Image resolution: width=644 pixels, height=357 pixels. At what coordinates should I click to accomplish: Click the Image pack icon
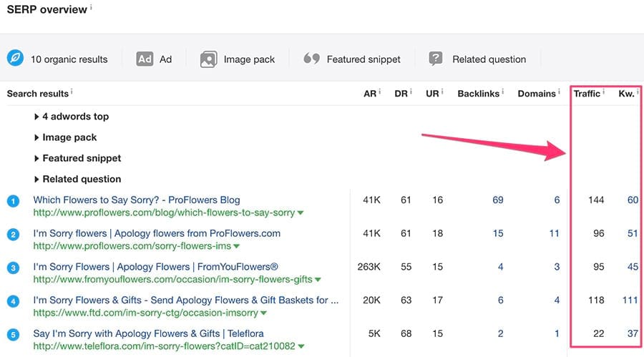[x=208, y=59]
